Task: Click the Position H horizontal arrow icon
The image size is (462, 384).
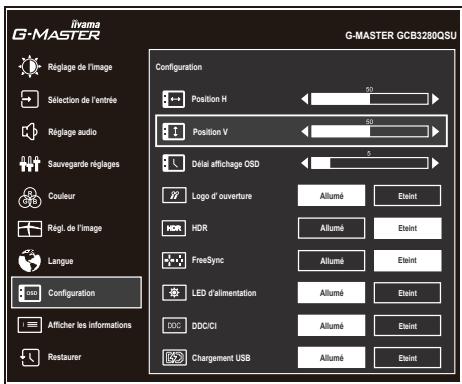Action: coord(174,99)
